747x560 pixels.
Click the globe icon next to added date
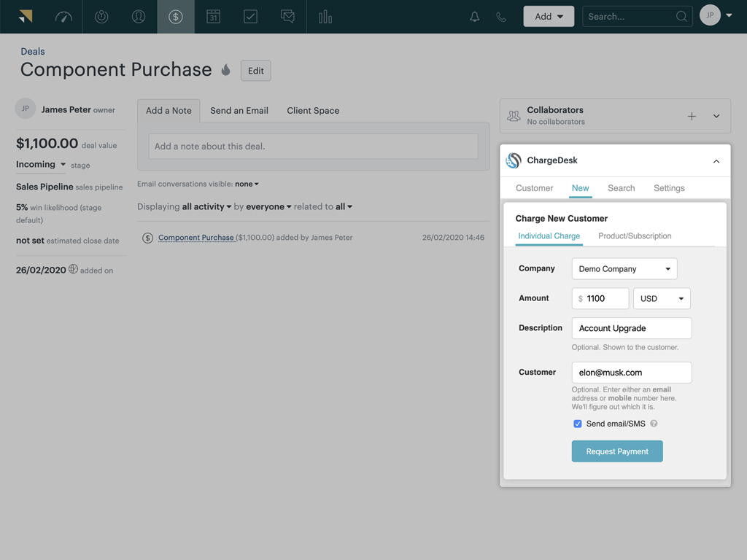pos(73,269)
